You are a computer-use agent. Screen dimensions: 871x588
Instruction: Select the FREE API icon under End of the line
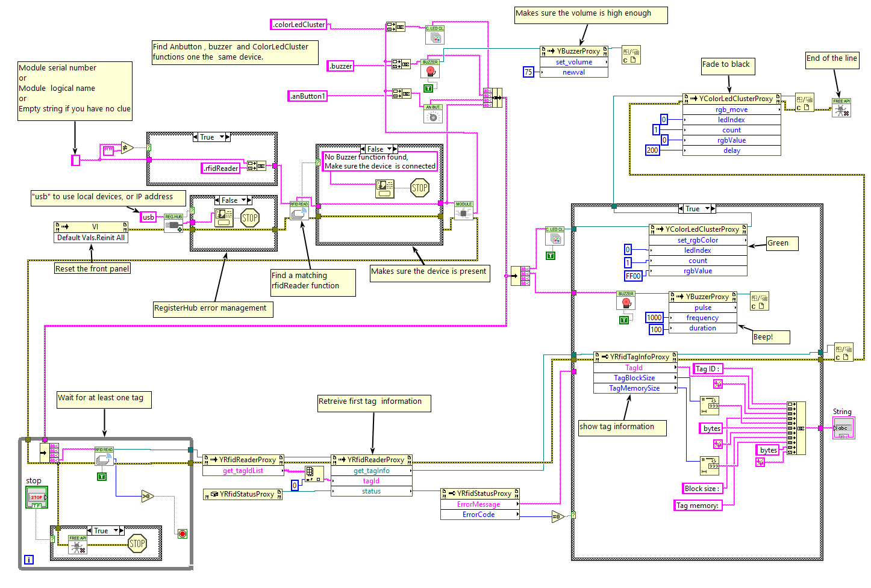click(x=841, y=108)
